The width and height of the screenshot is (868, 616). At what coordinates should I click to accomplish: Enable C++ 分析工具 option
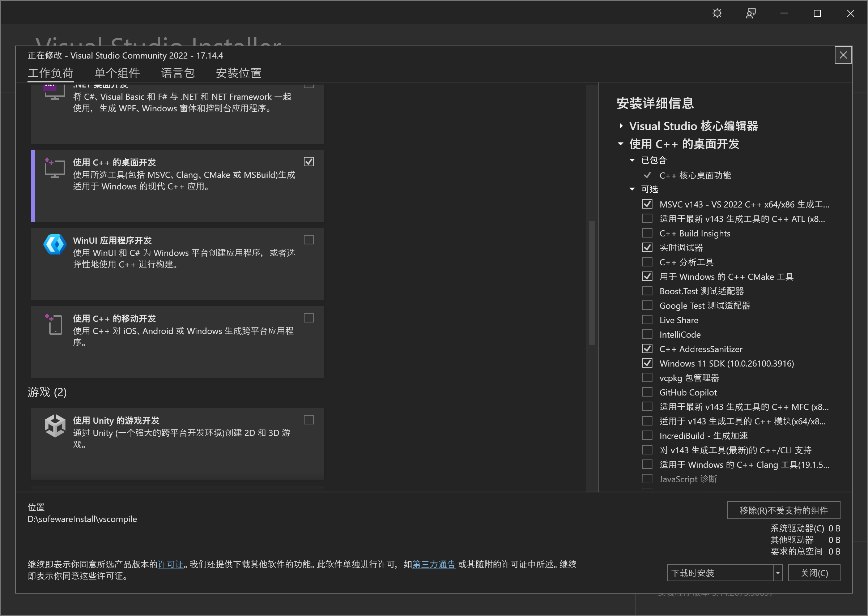pos(647,262)
